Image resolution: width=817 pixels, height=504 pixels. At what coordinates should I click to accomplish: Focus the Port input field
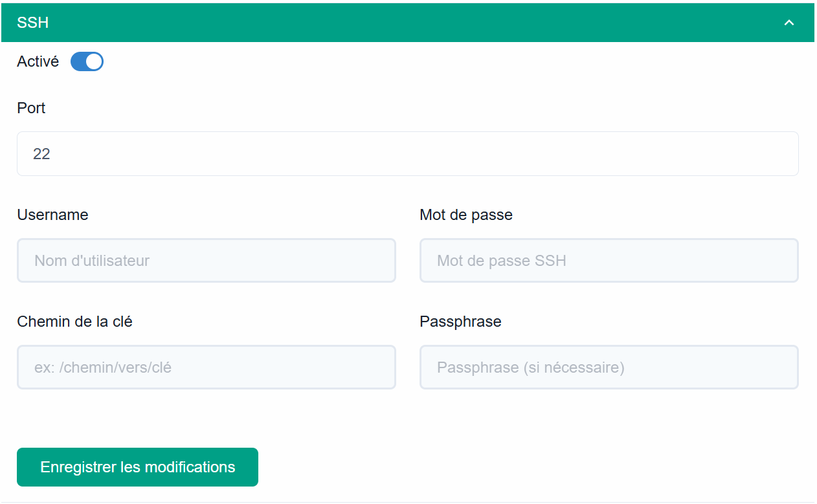pyautogui.click(x=408, y=153)
